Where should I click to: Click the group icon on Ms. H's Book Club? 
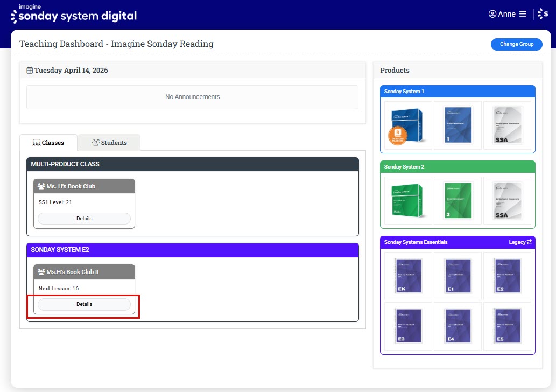41,186
